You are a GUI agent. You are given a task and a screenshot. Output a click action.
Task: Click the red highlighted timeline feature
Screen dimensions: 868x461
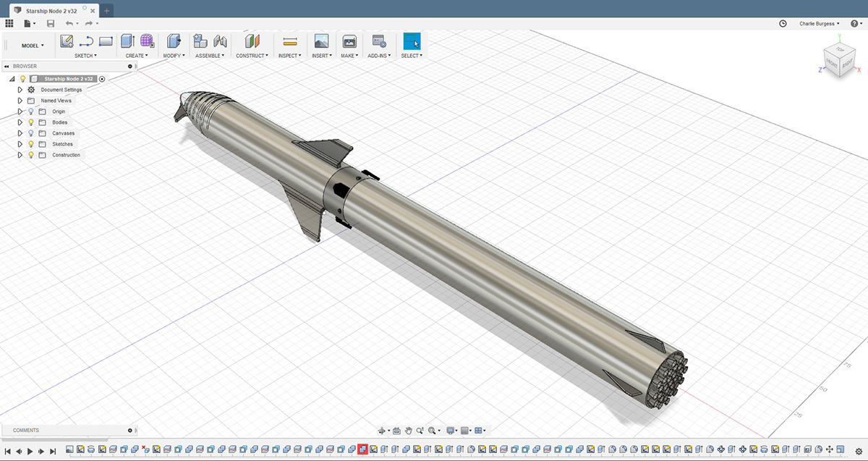click(x=362, y=449)
